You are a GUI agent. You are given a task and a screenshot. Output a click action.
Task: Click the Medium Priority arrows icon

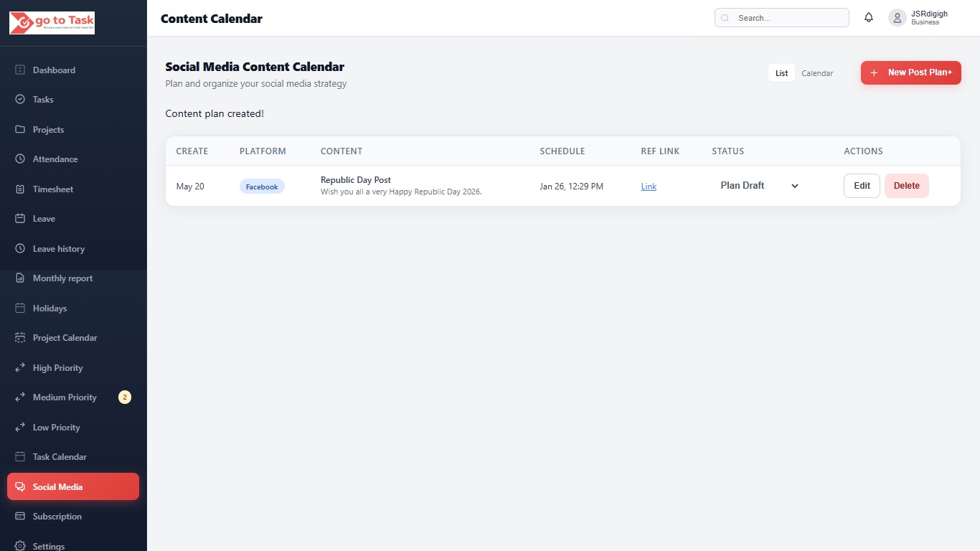(20, 397)
